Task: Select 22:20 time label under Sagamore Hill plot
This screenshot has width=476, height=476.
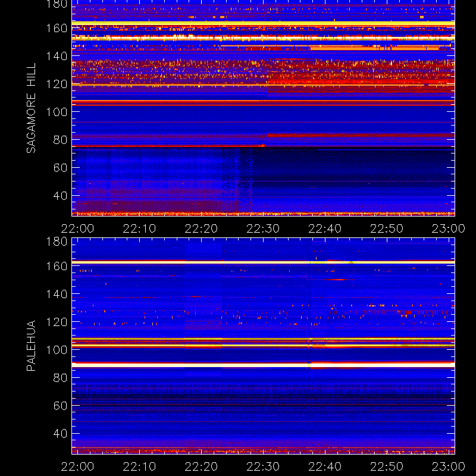Action: point(201,228)
